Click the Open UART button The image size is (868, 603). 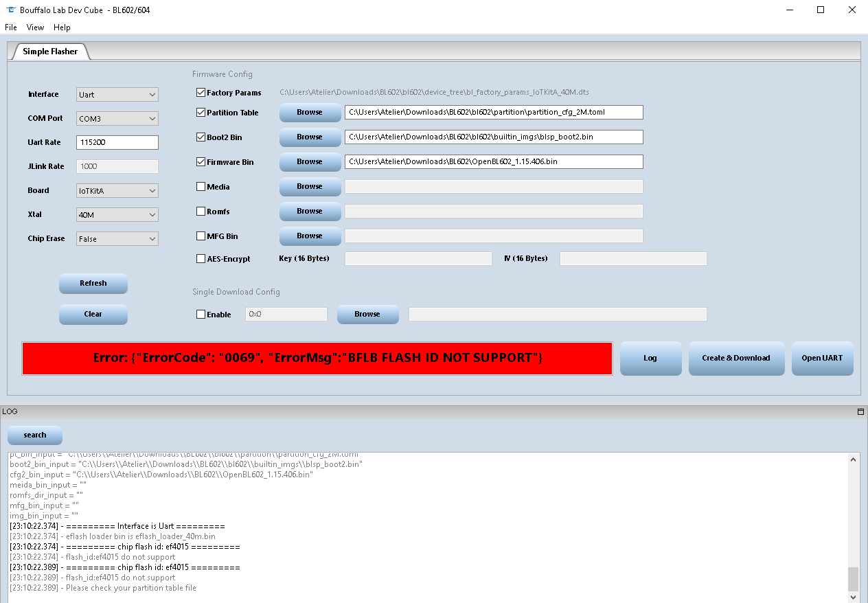coord(822,359)
